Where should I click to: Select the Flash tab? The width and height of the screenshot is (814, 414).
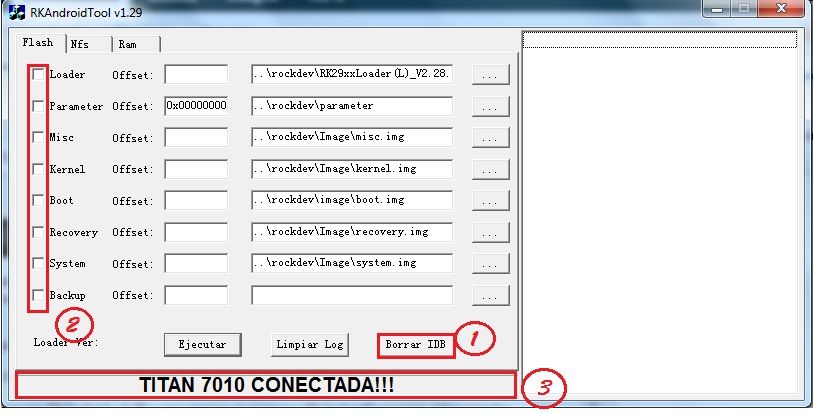click(38, 43)
